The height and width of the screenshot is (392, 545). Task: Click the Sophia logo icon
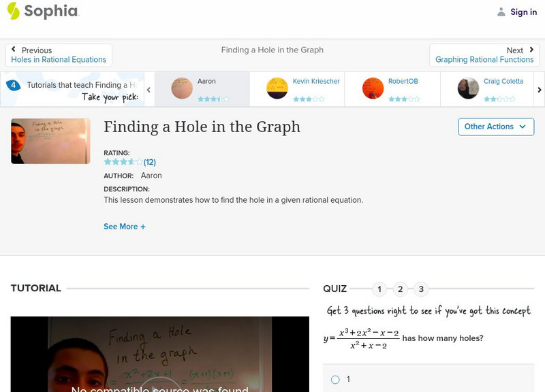[12, 11]
